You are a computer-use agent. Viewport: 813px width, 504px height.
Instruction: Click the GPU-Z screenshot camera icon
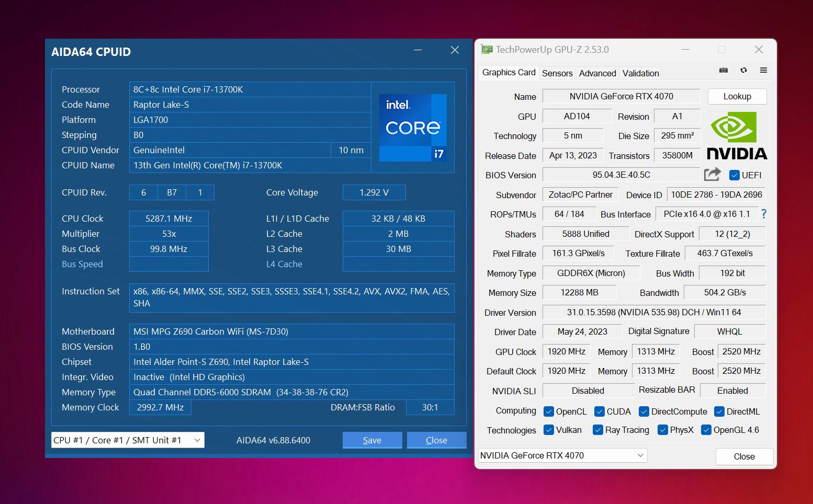[724, 70]
